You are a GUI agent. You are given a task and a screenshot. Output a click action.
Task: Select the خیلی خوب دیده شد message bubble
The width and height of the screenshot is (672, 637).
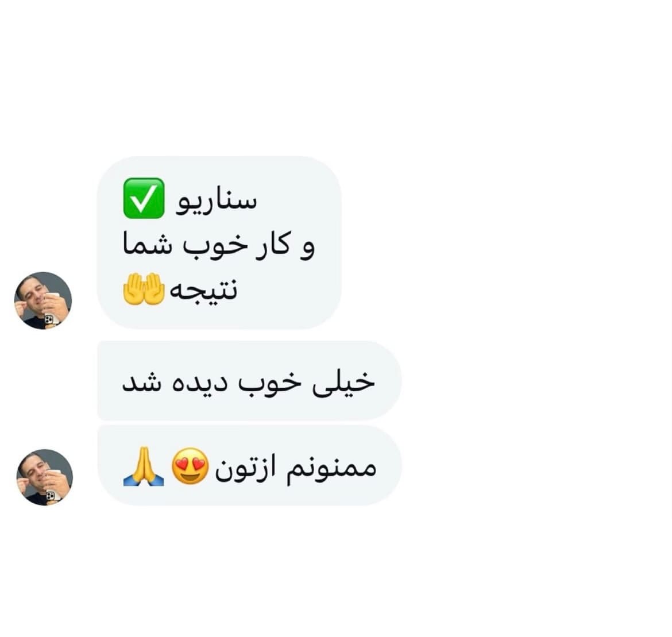[249, 381]
